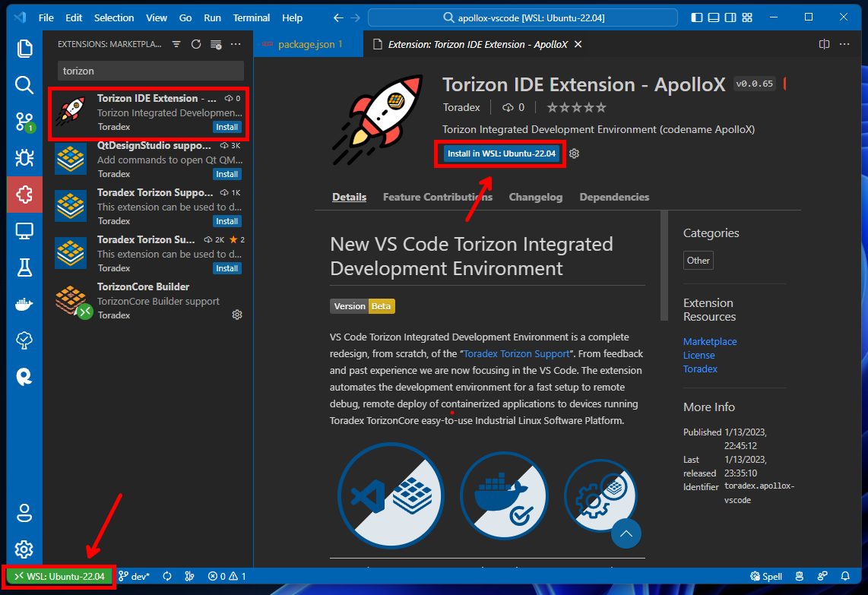868x595 pixels.
Task: Open the Marketplace resource link
Action: 709,342
